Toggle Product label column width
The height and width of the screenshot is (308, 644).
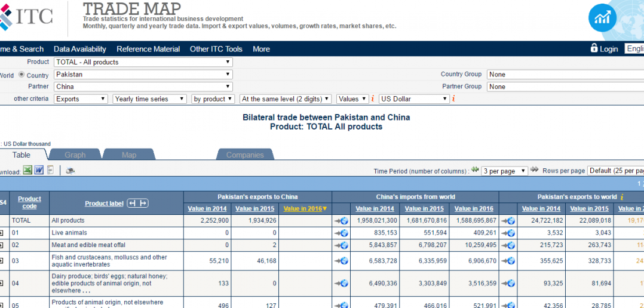(137, 204)
